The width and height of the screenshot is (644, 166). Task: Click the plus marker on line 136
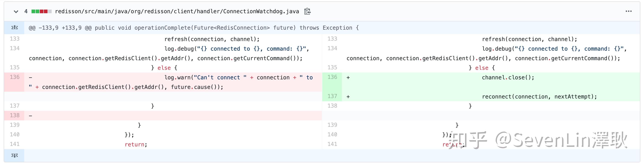tap(348, 78)
